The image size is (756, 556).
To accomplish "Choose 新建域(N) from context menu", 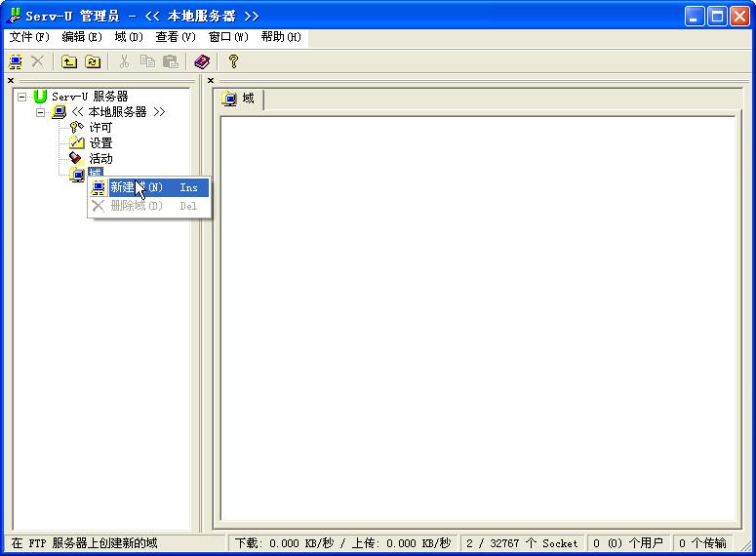I will (x=149, y=187).
